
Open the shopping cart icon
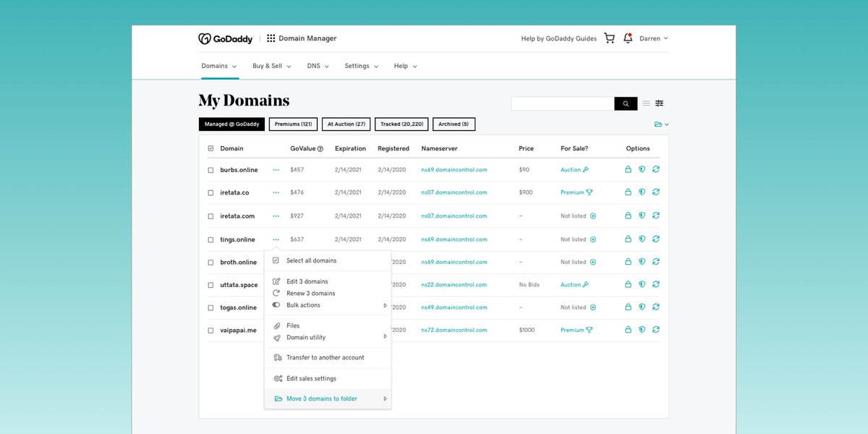click(609, 38)
